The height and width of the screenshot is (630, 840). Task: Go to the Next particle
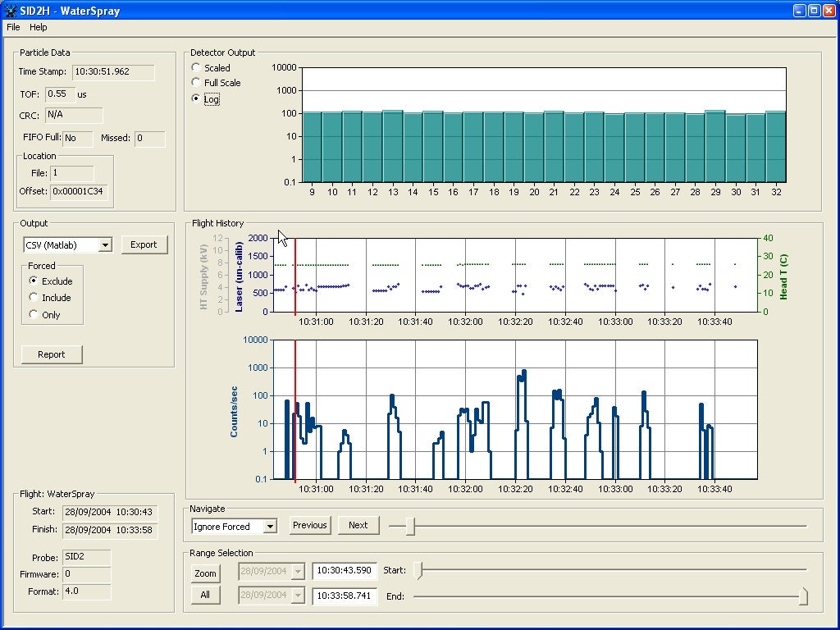click(x=358, y=525)
